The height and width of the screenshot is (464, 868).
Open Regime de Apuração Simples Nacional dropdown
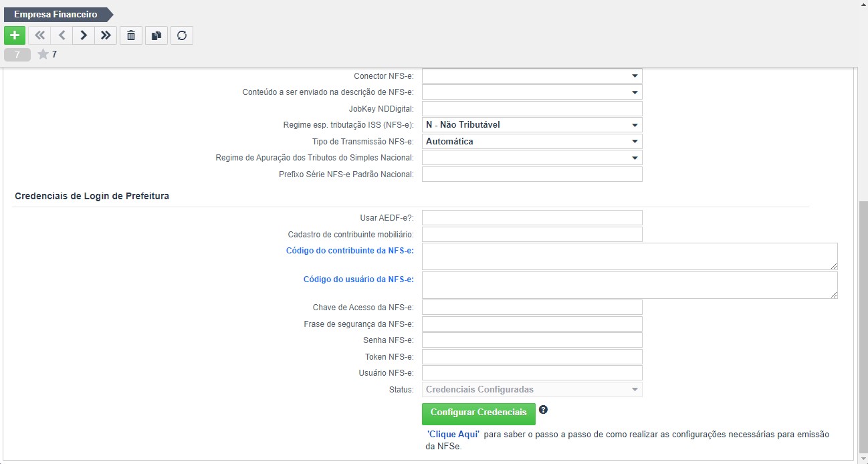(532, 158)
